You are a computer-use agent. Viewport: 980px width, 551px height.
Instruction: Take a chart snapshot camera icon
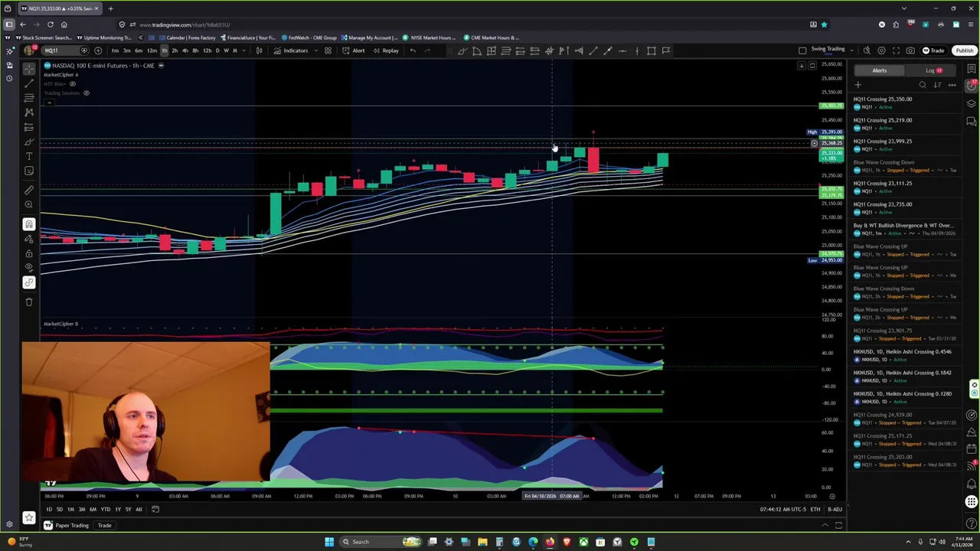(910, 51)
